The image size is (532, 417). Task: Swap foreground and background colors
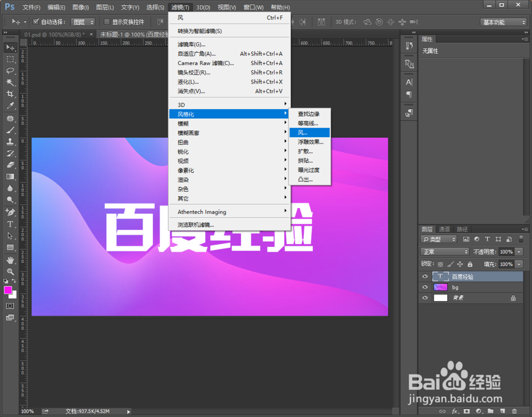click(x=14, y=281)
